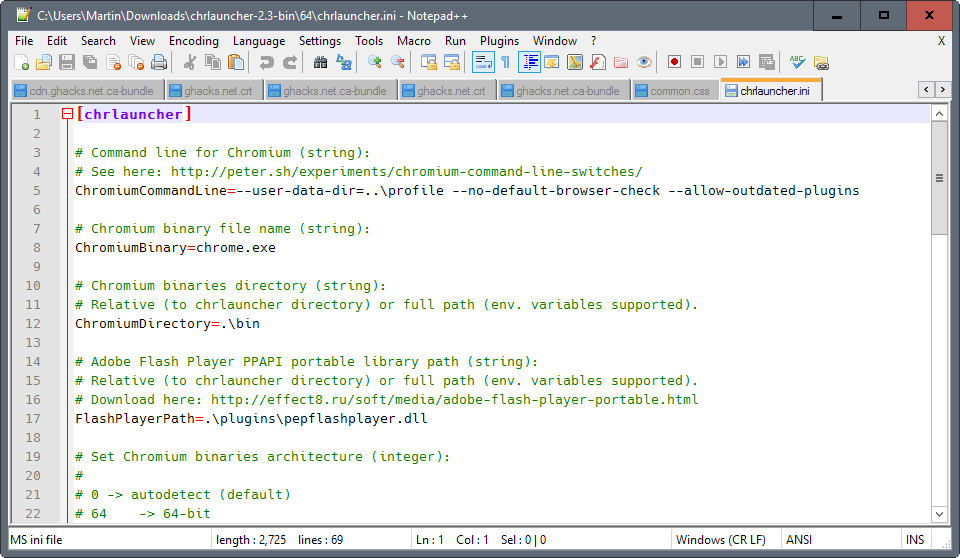The image size is (960, 558).
Task: Click the vertical scrollbar thumb
Action: (x=939, y=178)
